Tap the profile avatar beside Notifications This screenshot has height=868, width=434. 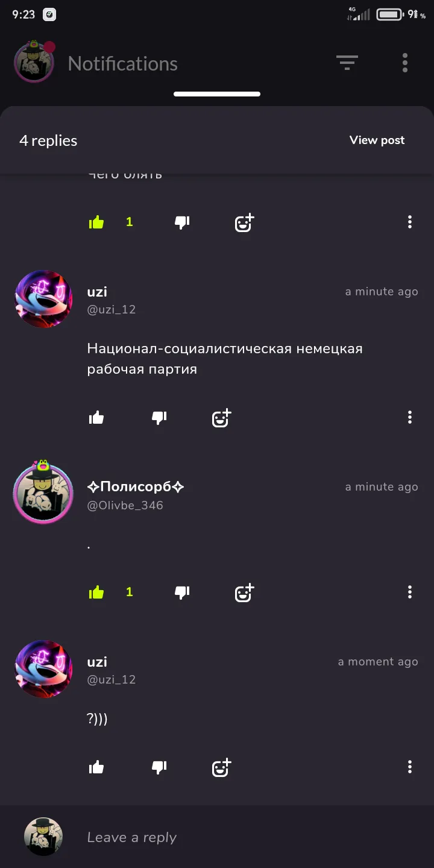[34, 63]
